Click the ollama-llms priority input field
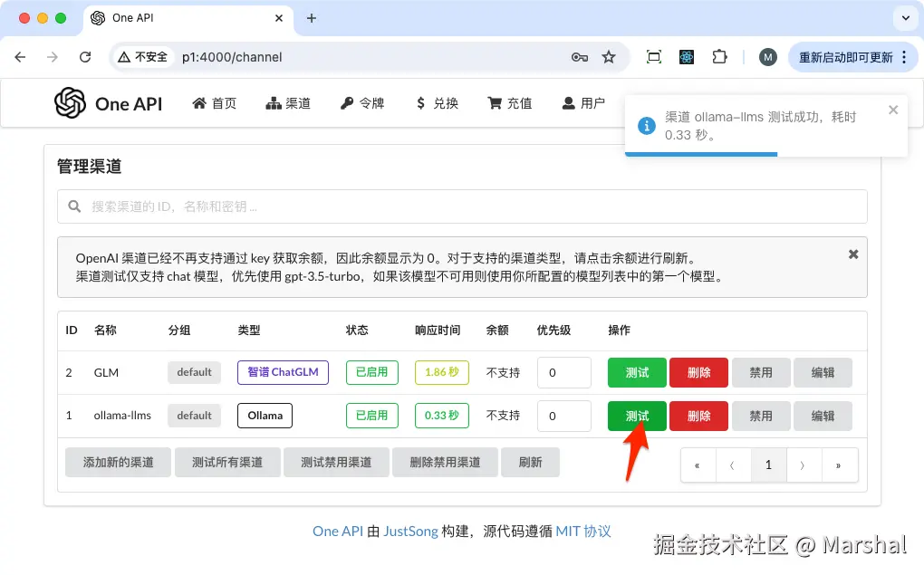924x575 pixels. 564,416
